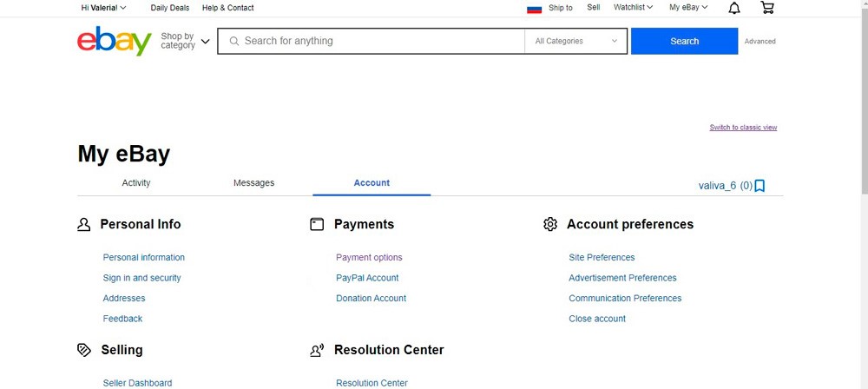Open PayPal Account link
This screenshot has width=868, height=389.
(x=367, y=278)
